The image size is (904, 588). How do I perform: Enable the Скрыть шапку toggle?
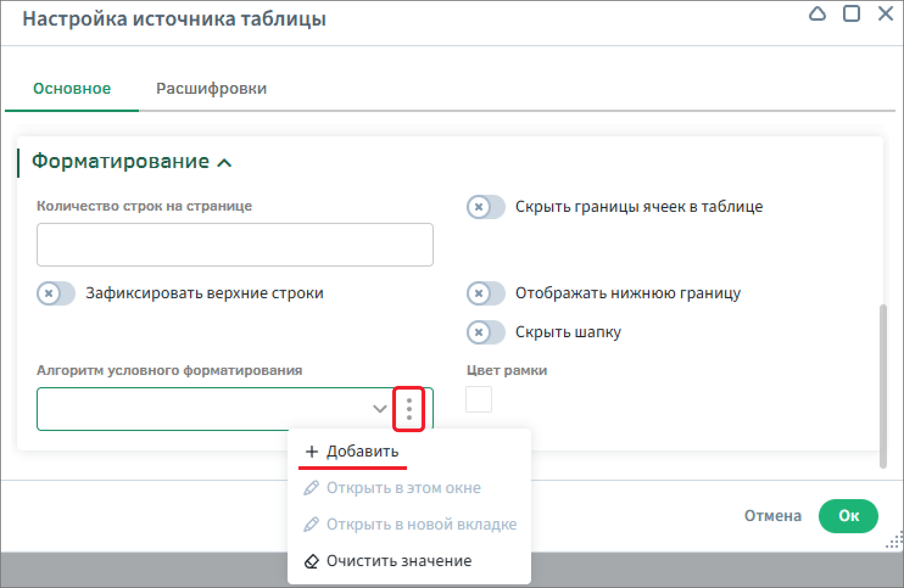[x=486, y=332]
